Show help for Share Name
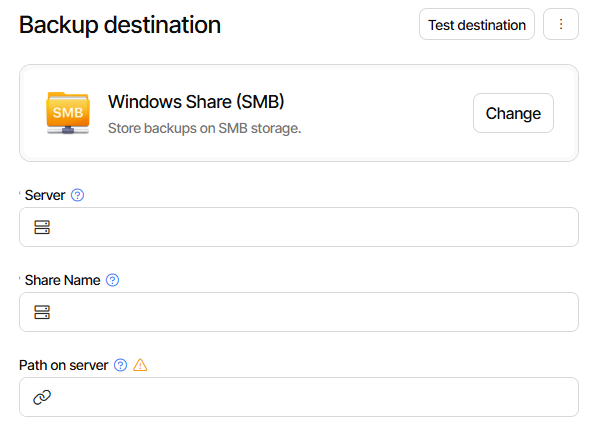The height and width of the screenshot is (435, 608). click(x=112, y=280)
